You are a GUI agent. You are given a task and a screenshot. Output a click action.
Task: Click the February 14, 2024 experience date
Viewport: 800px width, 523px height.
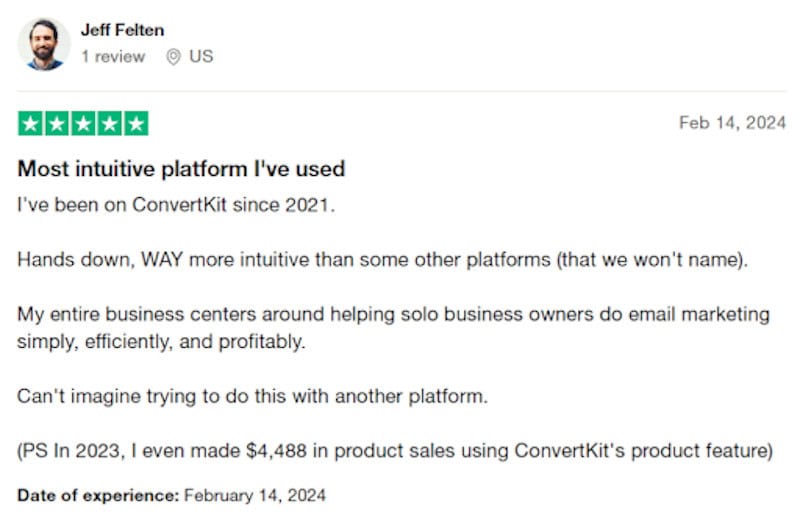tap(256, 495)
